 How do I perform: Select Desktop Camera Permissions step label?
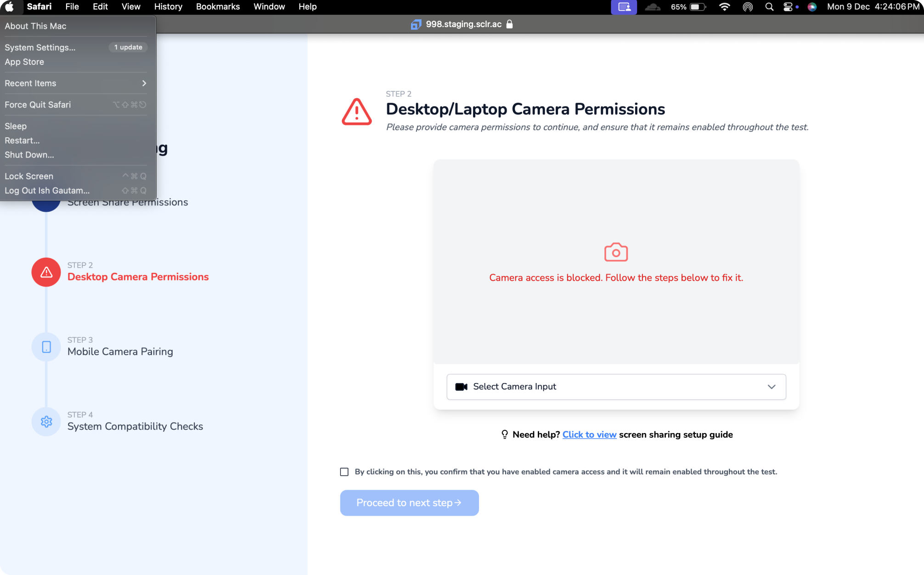(x=138, y=277)
